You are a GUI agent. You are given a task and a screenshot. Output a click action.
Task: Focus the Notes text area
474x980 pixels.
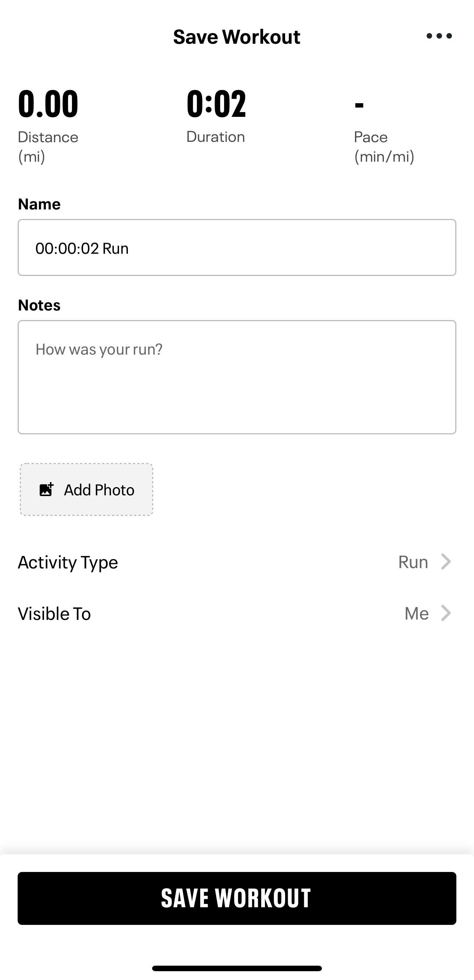pos(237,377)
